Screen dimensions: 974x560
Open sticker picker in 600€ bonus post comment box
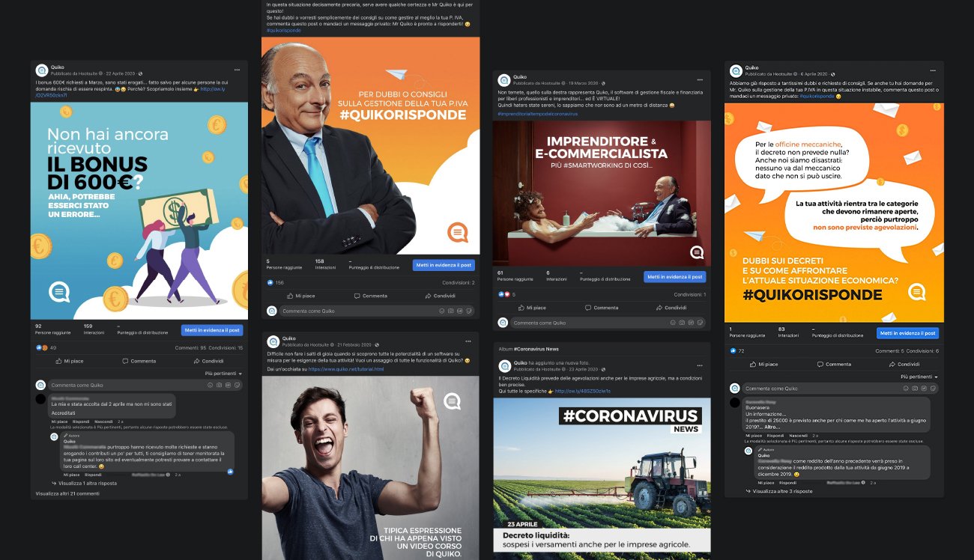(x=238, y=385)
